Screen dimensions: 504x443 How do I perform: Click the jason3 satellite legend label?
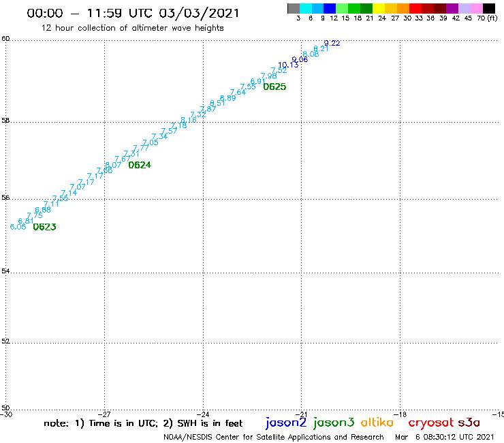(334, 423)
